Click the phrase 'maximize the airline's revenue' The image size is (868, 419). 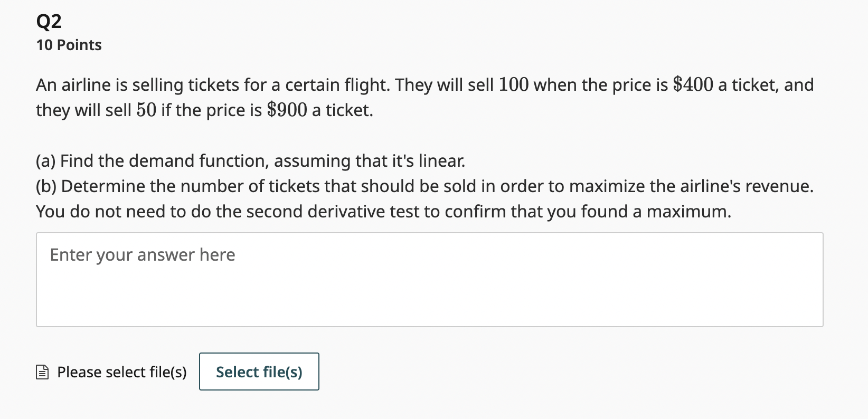coord(691,186)
